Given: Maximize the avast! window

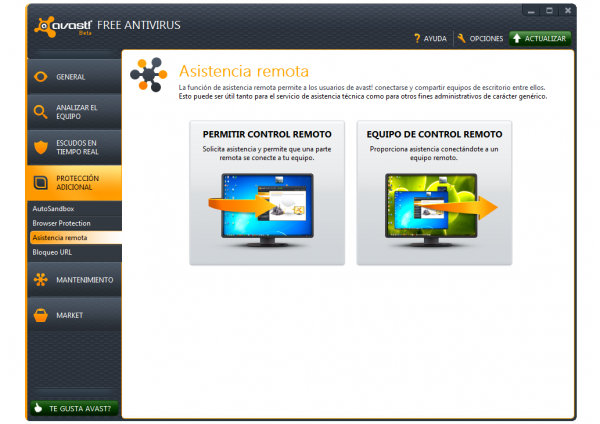Looking at the screenshot, I should pos(549,11).
